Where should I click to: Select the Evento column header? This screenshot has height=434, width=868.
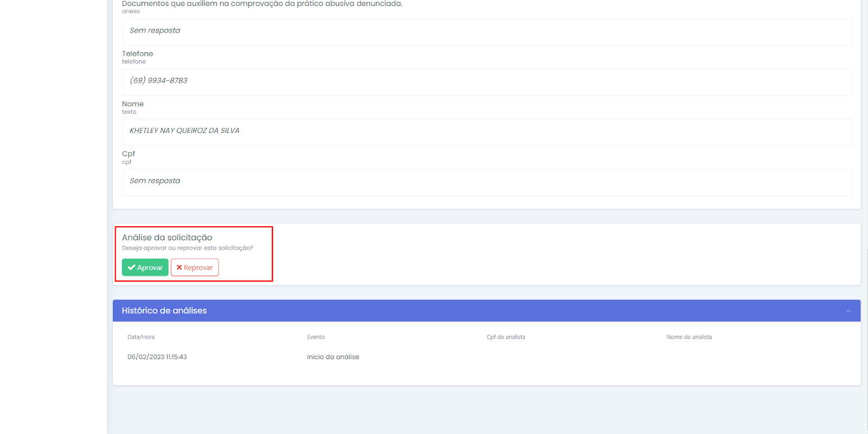coord(316,337)
